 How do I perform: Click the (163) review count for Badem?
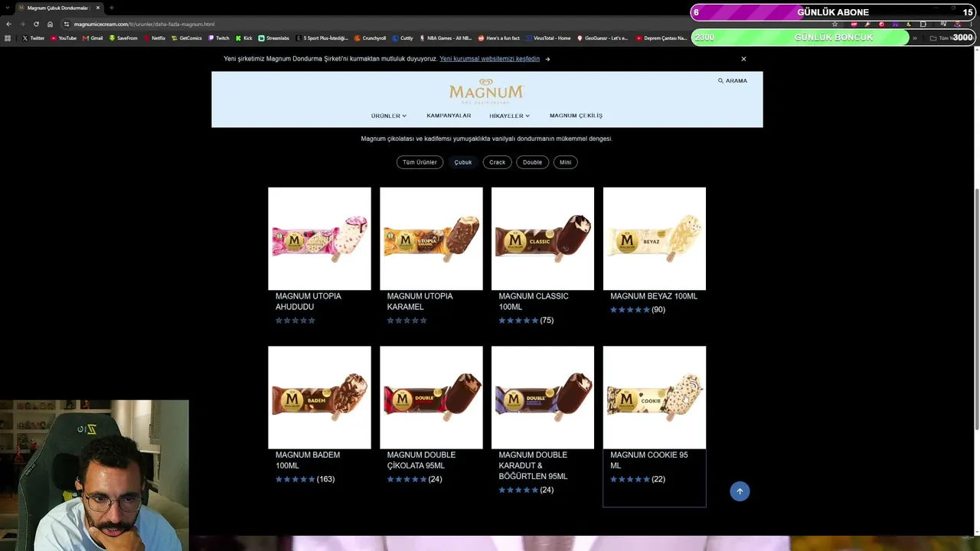[325, 479]
